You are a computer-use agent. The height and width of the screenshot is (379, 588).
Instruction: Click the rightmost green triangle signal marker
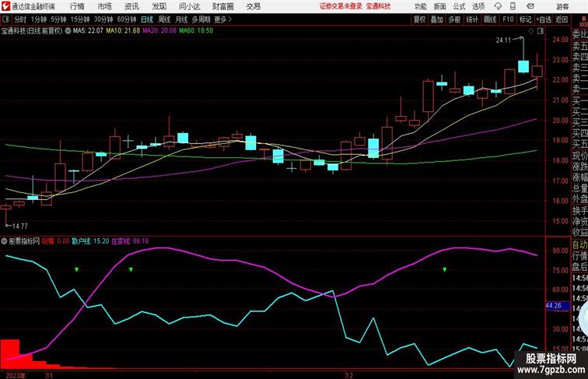[444, 269]
